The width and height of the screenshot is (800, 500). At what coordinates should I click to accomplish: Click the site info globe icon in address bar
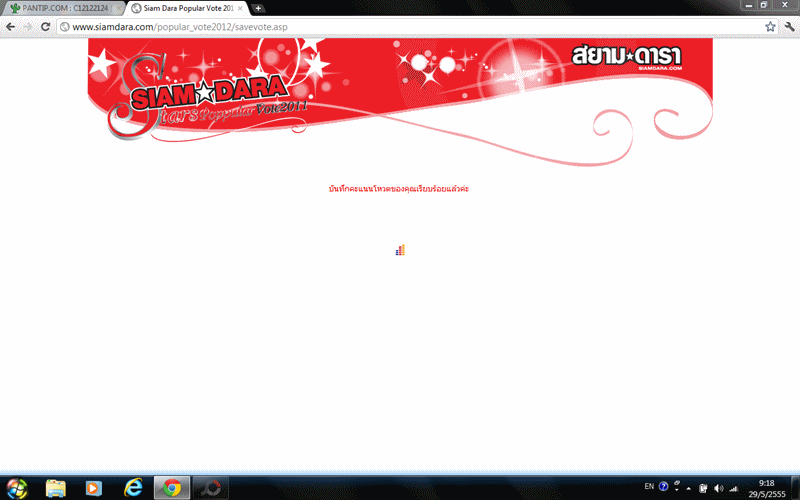(x=65, y=27)
